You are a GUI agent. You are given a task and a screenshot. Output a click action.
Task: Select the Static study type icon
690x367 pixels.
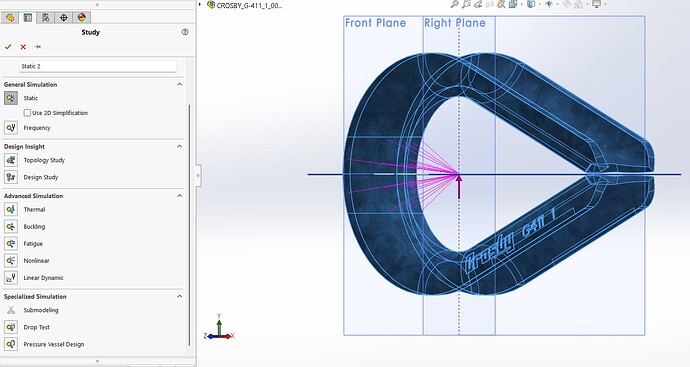coord(11,98)
